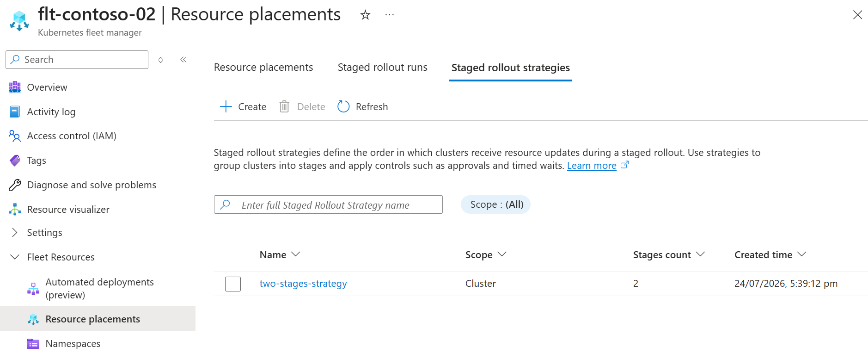This screenshot has width=868, height=353.
Task: Switch to the Resource placements tab
Action: click(x=263, y=67)
